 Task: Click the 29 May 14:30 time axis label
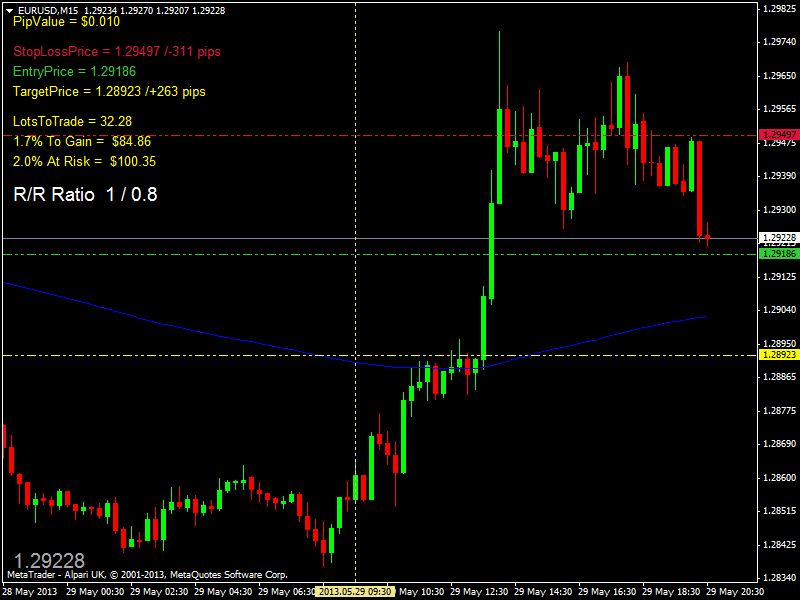[x=543, y=592]
